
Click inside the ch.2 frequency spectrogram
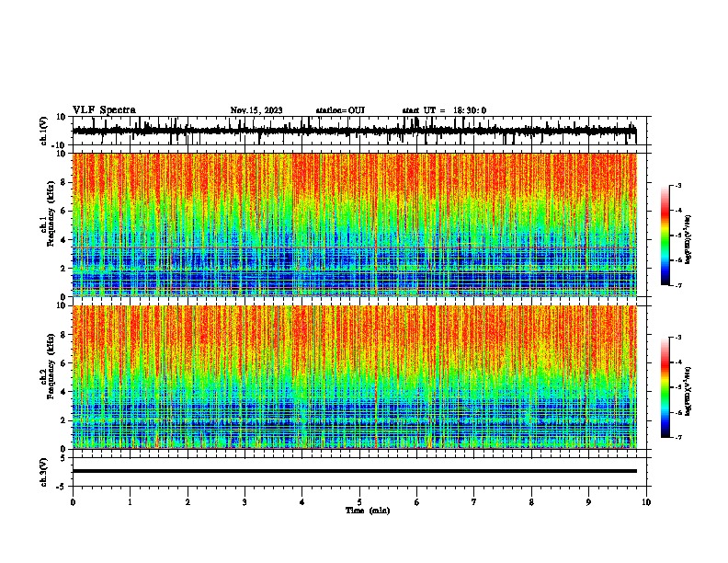tap(354, 377)
